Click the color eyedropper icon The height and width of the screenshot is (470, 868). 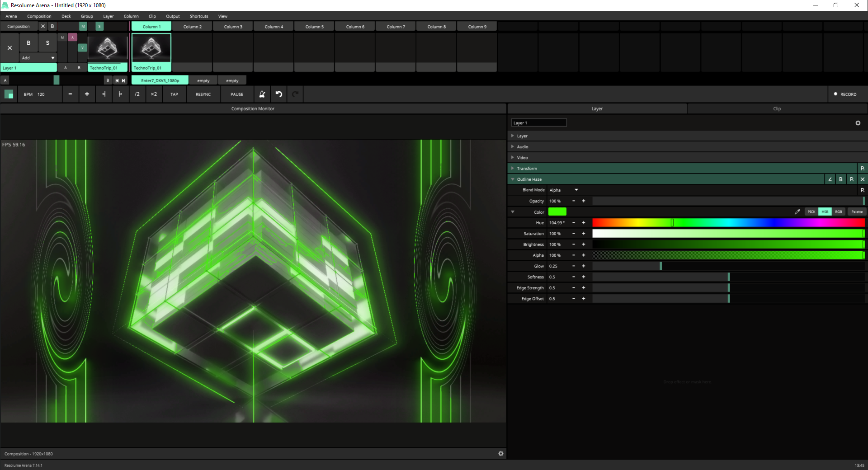(797, 211)
